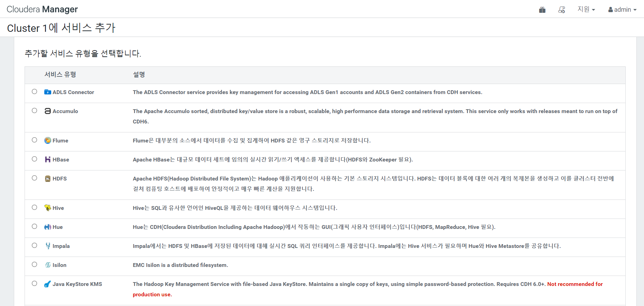Select the Hive radio button
644x306 pixels.
tap(35, 207)
